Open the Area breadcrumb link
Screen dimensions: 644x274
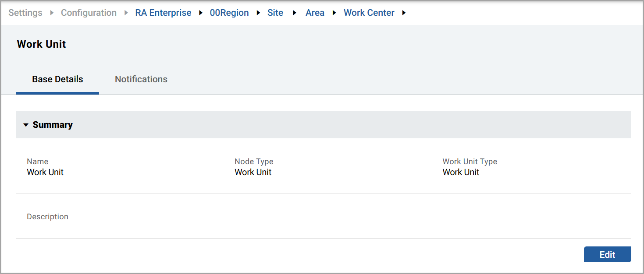[x=315, y=13]
